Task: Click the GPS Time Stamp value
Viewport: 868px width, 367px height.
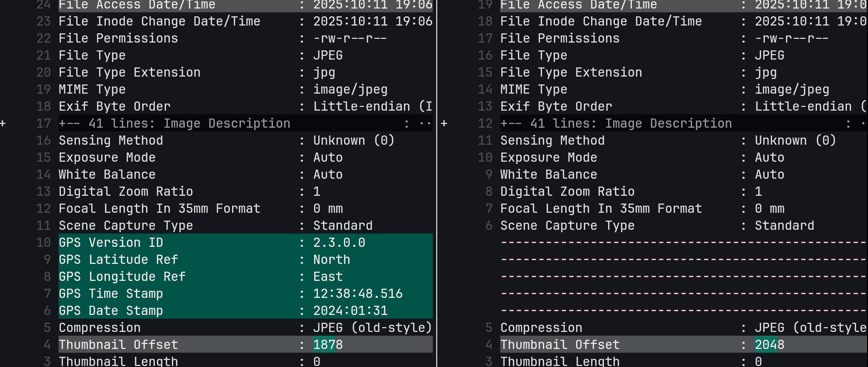Action: [358, 293]
